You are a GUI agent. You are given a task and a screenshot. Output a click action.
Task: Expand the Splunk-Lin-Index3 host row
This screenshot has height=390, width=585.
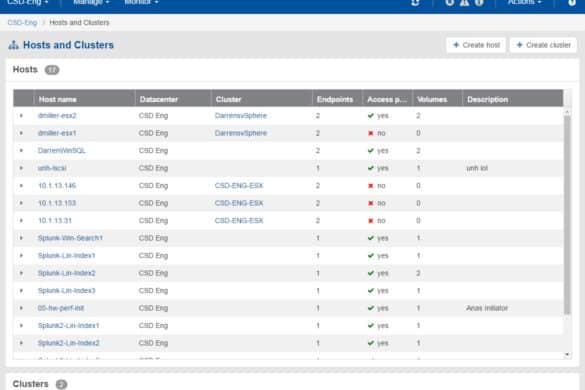coord(21,291)
